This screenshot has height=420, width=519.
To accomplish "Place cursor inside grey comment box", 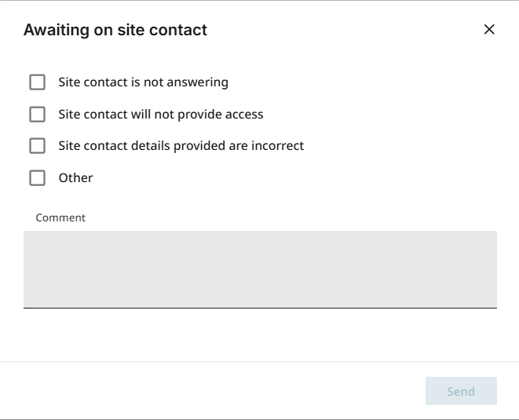I will pos(260,268).
